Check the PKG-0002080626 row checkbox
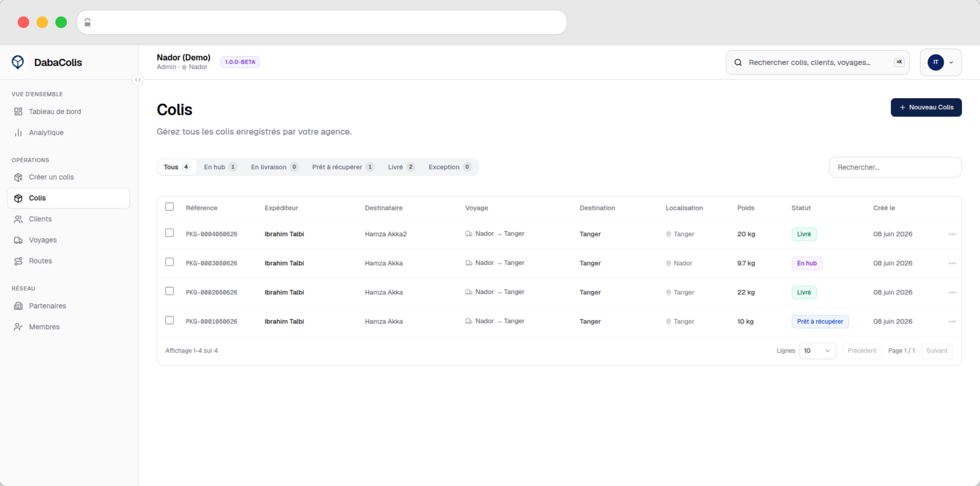The image size is (980, 486). [x=169, y=291]
